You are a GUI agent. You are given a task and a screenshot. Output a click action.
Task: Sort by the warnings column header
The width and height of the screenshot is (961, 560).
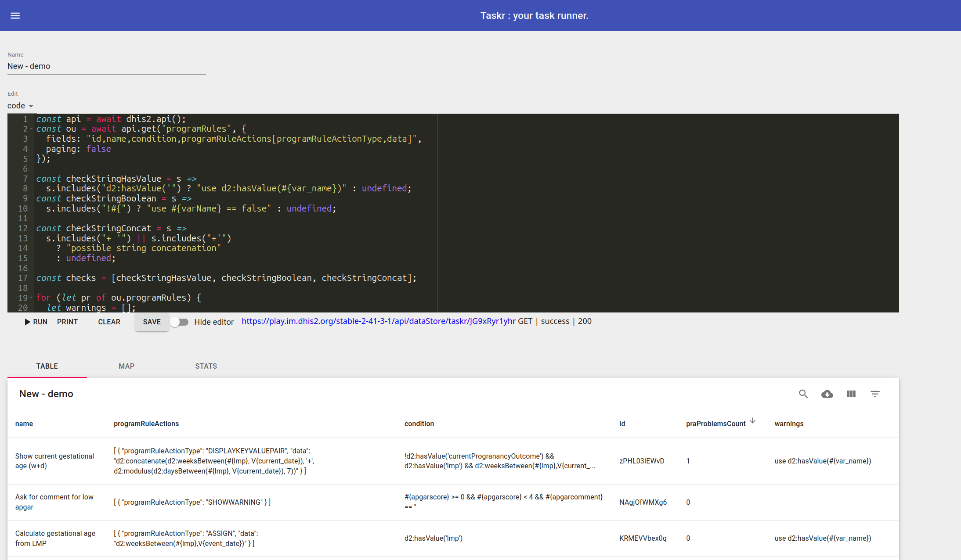[x=789, y=424]
